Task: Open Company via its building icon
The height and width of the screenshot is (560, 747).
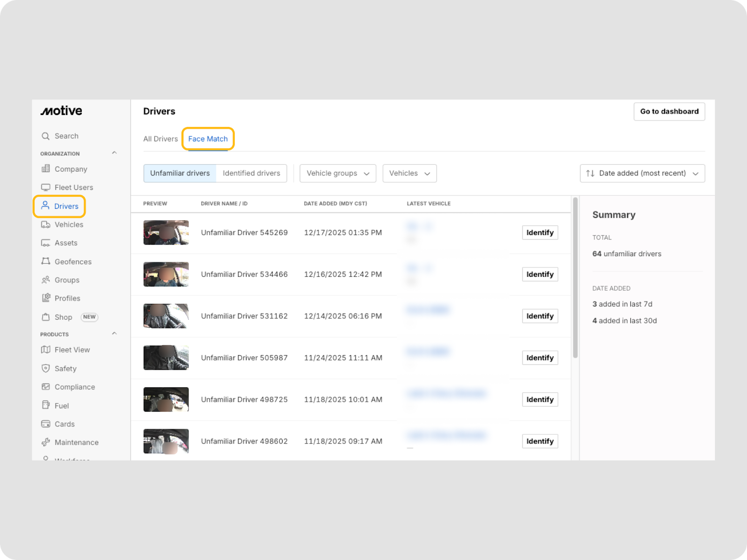Action: [x=45, y=169]
